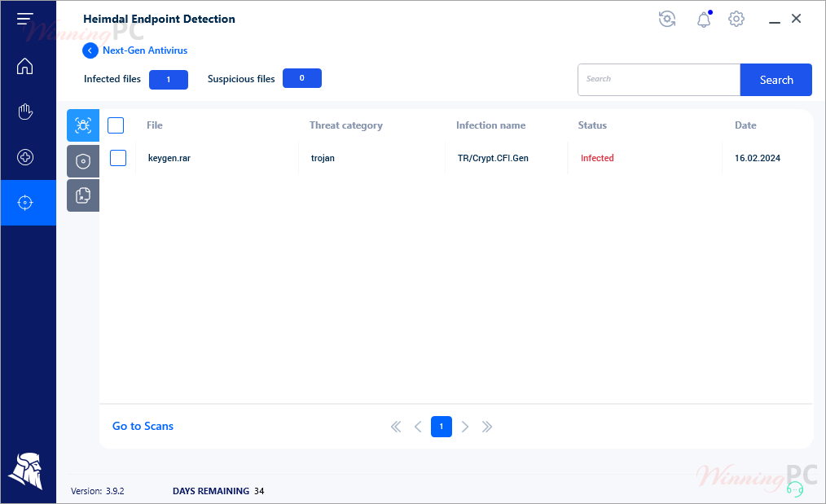Click the File column header

click(x=154, y=125)
